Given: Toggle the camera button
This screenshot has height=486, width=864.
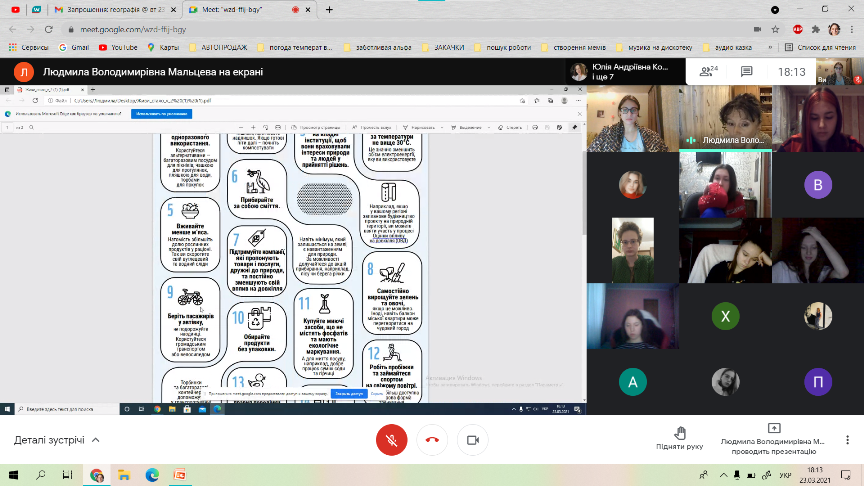Looking at the screenshot, I should pos(473,440).
